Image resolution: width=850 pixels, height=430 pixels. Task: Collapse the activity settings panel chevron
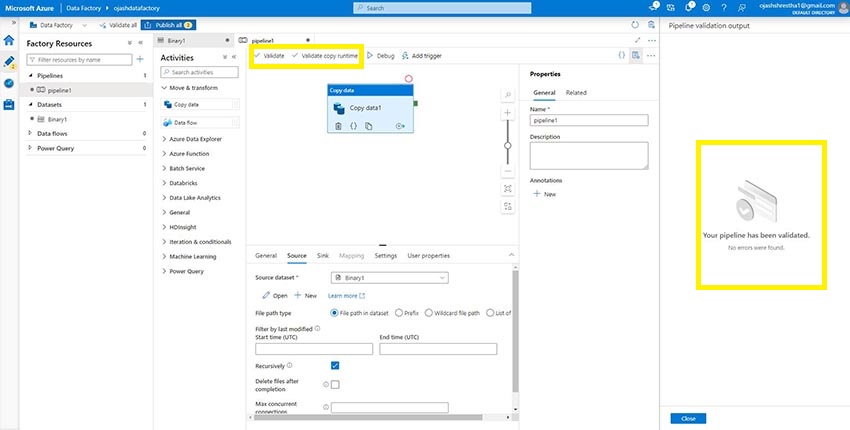pos(511,255)
